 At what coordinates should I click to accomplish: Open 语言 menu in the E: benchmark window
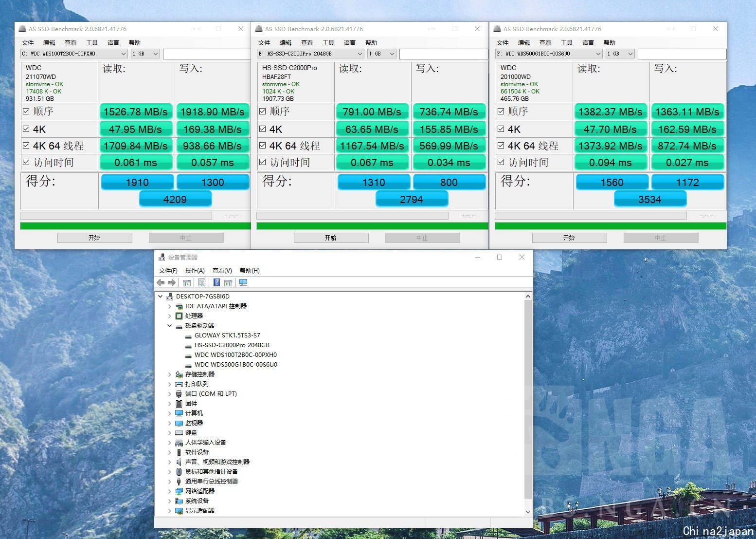(350, 43)
